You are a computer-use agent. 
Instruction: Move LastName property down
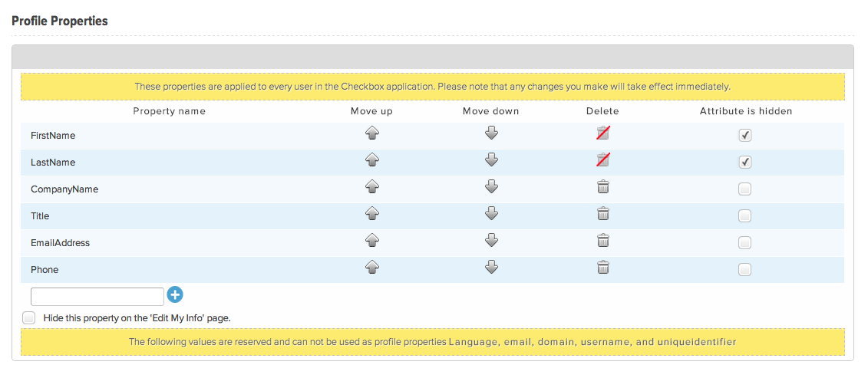492,160
